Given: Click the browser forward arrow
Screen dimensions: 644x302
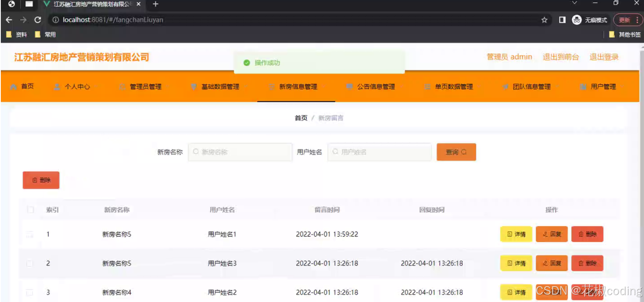Looking at the screenshot, I should coord(24,20).
